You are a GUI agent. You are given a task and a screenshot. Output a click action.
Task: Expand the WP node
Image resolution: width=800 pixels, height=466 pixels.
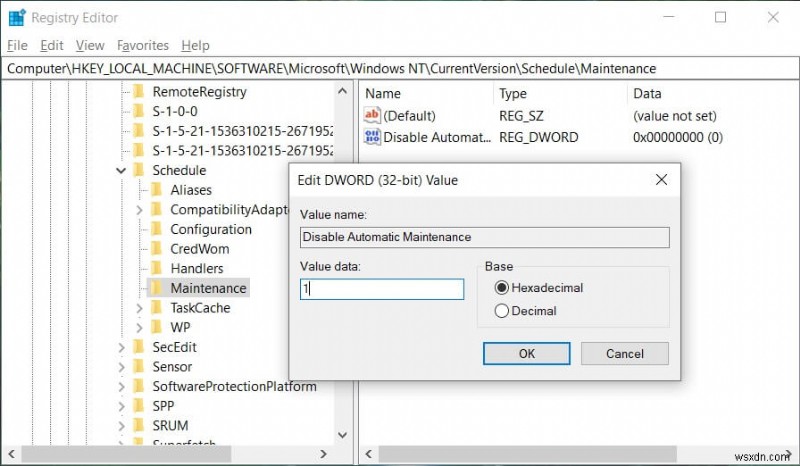point(139,327)
